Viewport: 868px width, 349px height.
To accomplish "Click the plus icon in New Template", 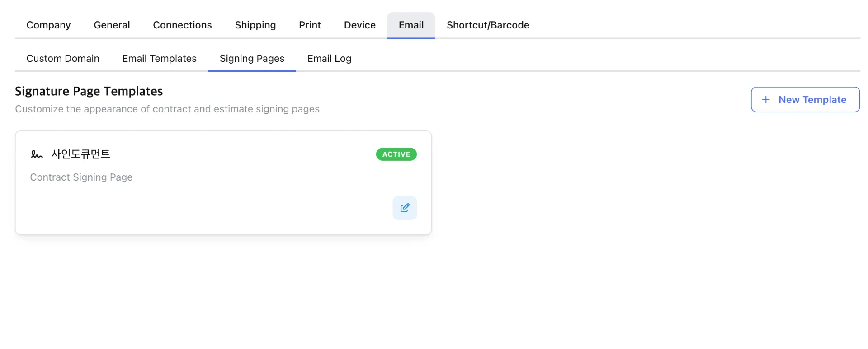I will pos(766,100).
